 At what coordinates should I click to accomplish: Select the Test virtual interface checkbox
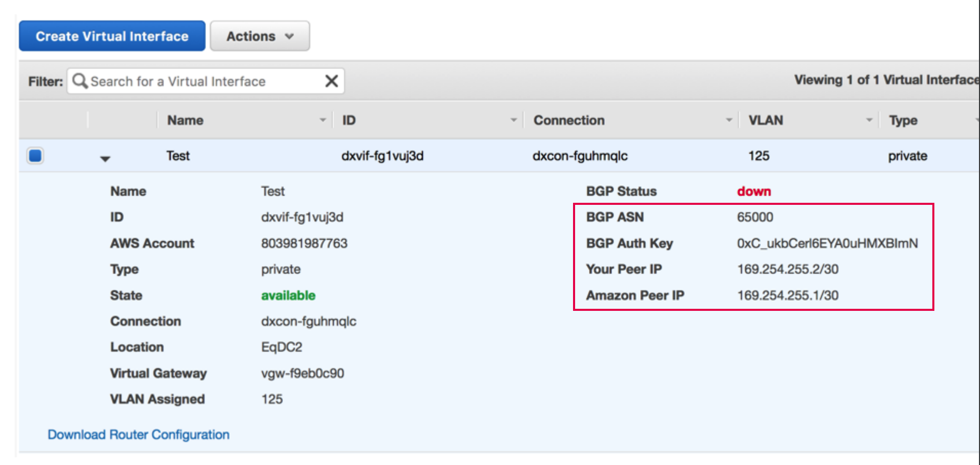point(34,155)
